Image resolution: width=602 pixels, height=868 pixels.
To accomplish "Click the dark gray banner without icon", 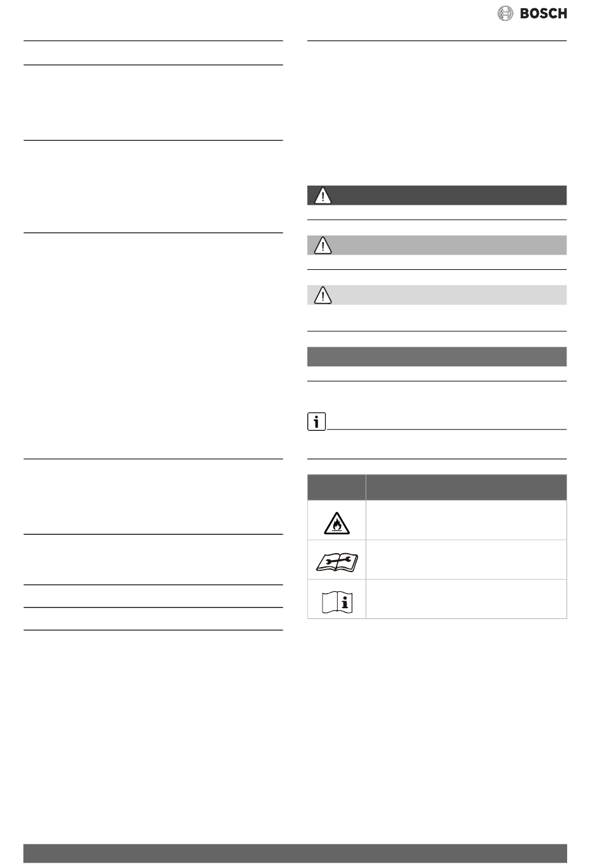I will coord(437,357).
